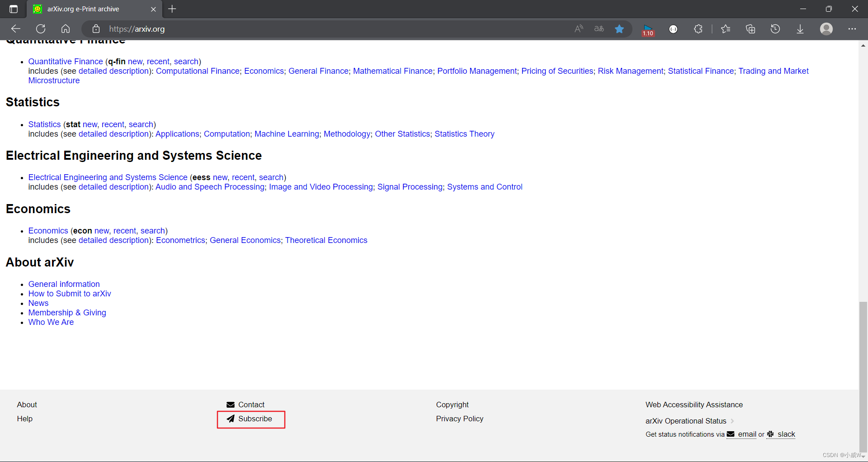Open the tab actions menu icon

tap(14, 9)
